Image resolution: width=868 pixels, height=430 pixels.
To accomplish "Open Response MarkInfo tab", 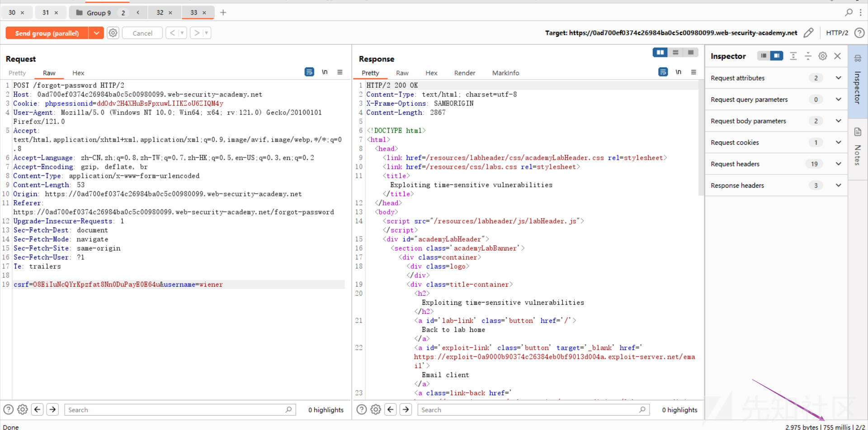I will pos(505,73).
